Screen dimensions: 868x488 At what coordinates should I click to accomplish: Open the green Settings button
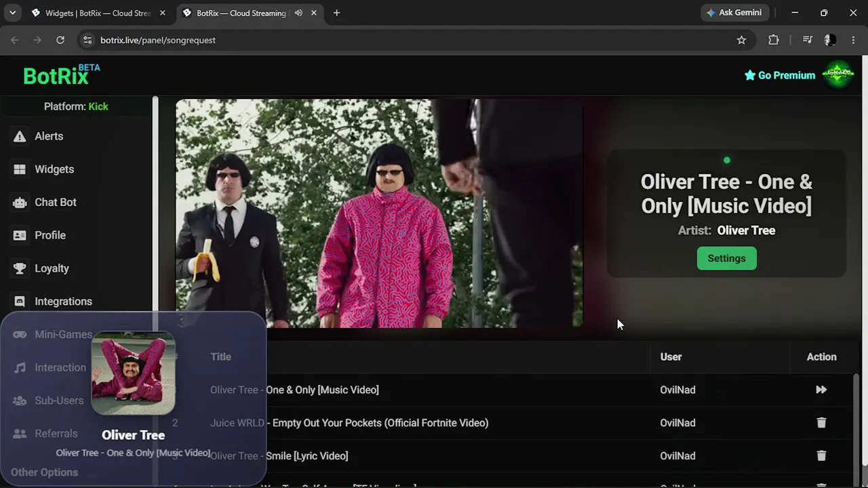click(x=726, y=258)
